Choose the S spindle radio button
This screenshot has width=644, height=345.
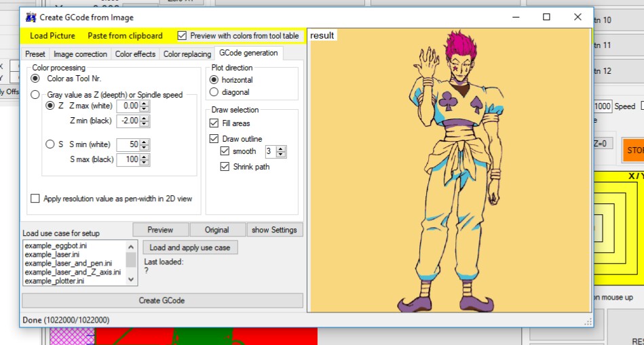(50, 144)
